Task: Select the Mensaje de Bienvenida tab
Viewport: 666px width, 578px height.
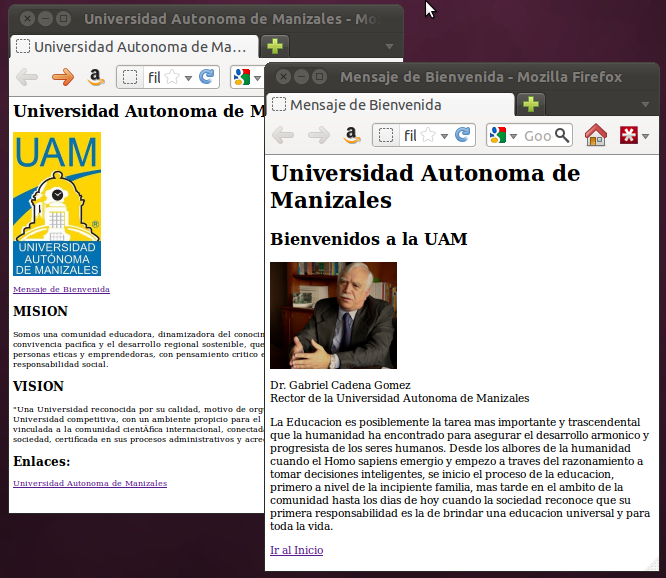Action: [x=390, y=104]
